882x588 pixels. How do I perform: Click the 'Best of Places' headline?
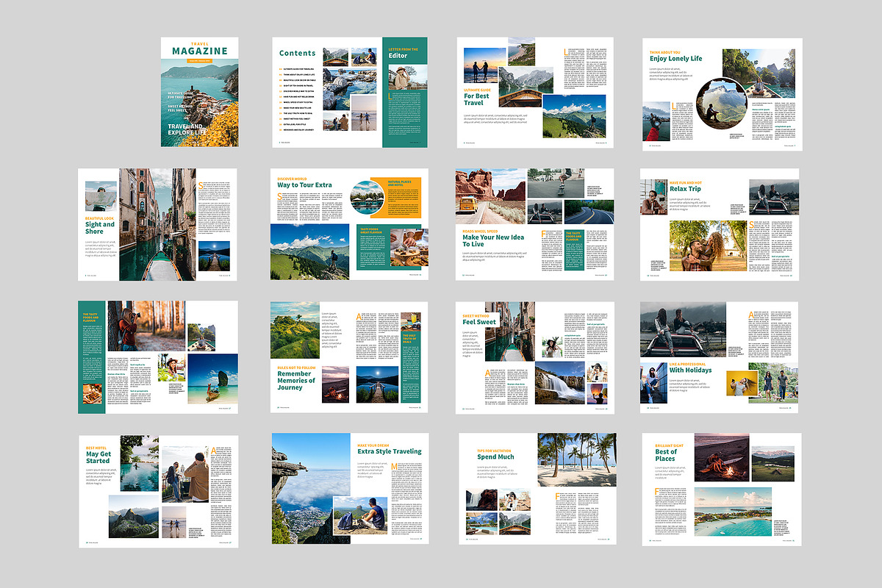(x=665, y=455)
